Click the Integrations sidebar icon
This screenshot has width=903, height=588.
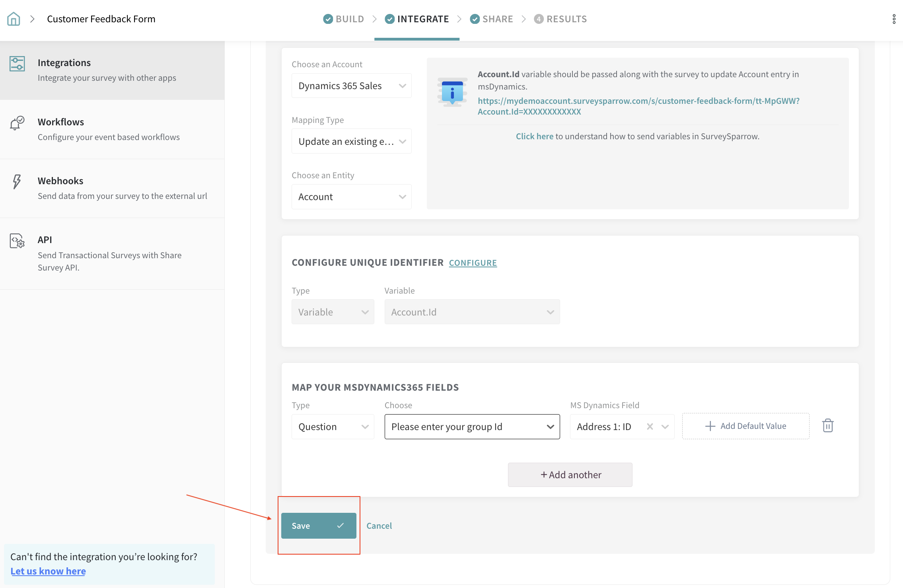click(17, 64)
